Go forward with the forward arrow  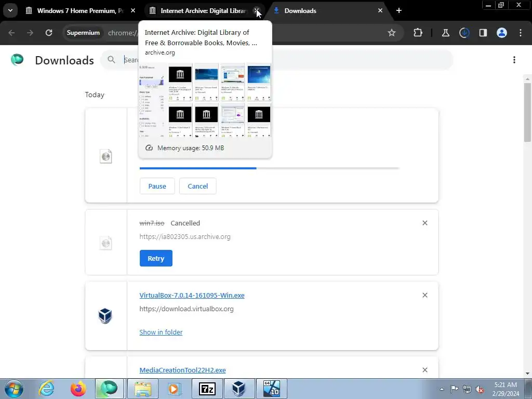tap(30, 33)
